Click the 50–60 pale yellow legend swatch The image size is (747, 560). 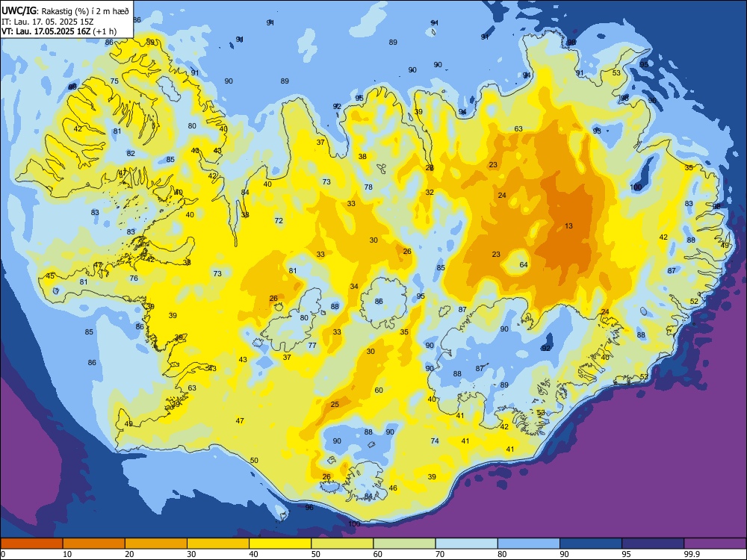[342, 544]
